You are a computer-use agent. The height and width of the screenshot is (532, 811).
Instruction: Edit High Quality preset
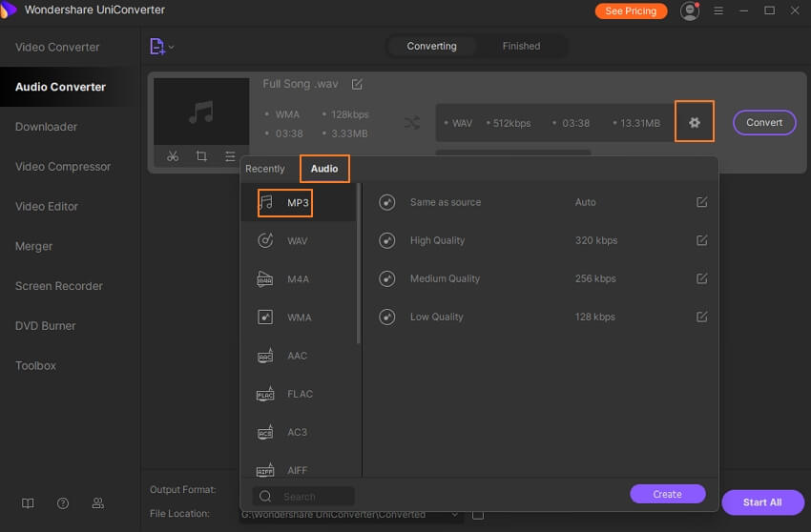(701, 240)
